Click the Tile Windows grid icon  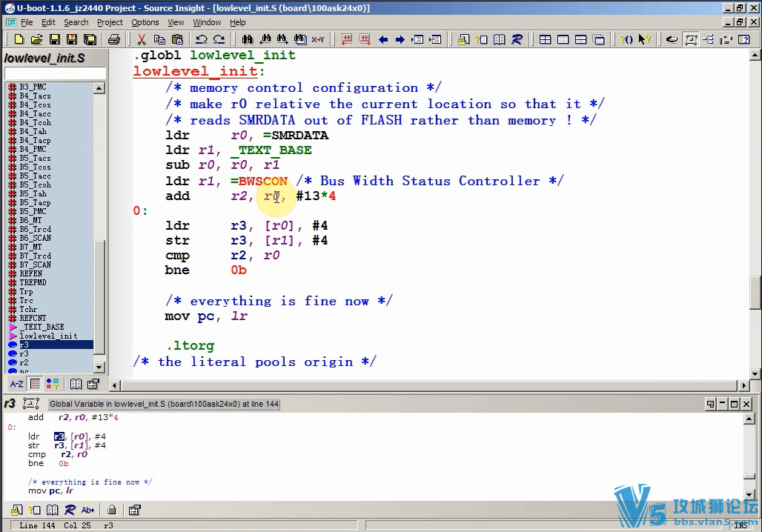click(x=546, y=39)
